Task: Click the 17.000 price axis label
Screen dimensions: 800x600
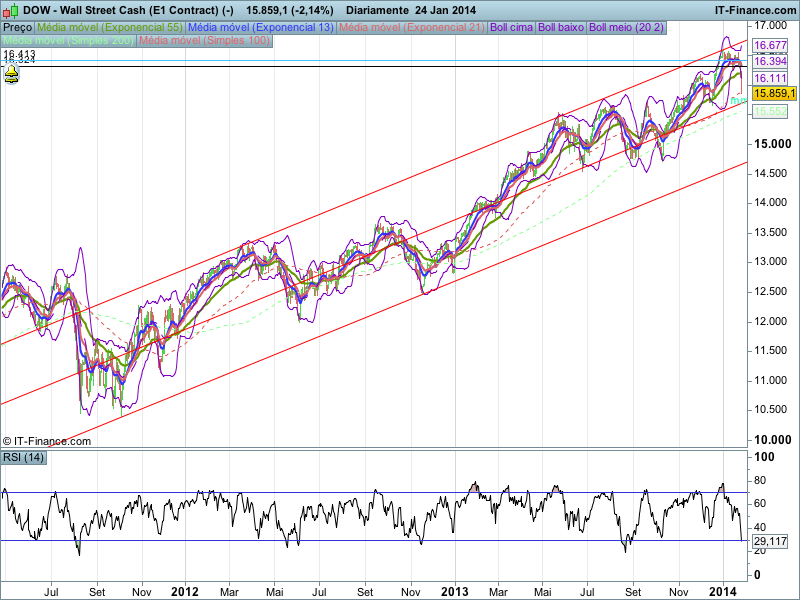Action: point(770,25)
